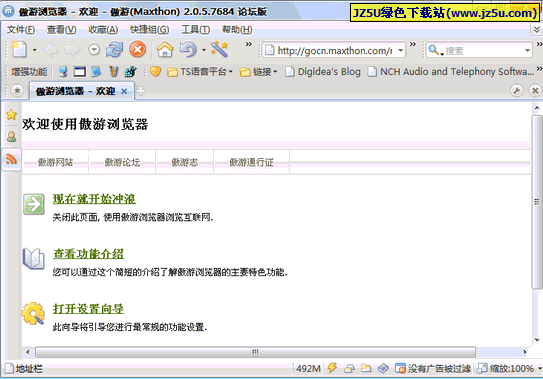The height and width of the screenshot is (379, 543).
Task: Open the 文件(F) menu
Action: coord(21,30)
